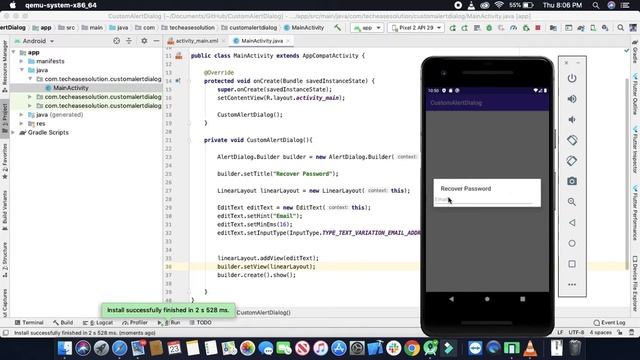
Task: Open the Run tool window tab
Action: pyautogui.click(x=169, y=322)
